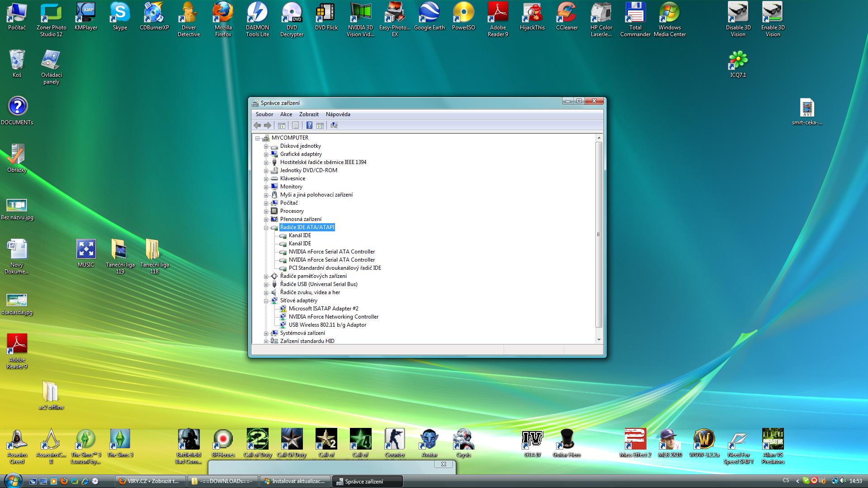The height and width of the screenshot is (488, 868).
Task: Open the Properties toolbar icon
Action: click(x=295, y=126)
